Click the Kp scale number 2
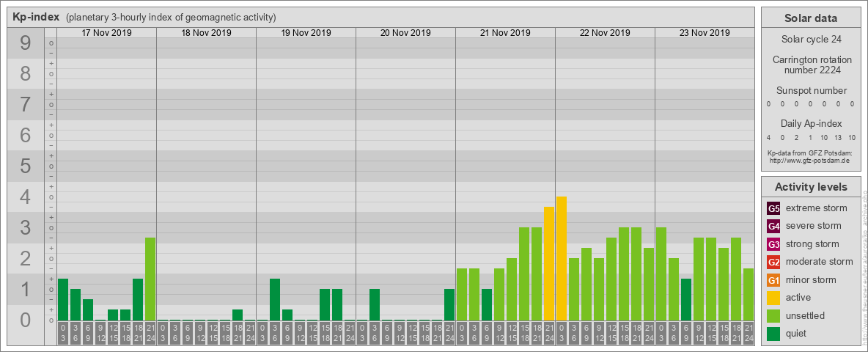 [x=26, y=258]
